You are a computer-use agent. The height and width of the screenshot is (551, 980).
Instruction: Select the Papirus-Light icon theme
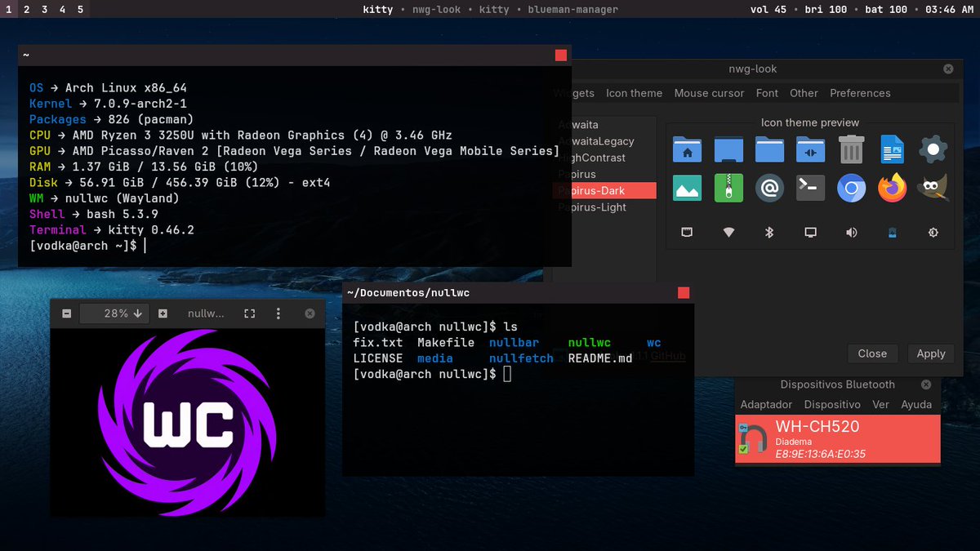(x=604, y=207)
